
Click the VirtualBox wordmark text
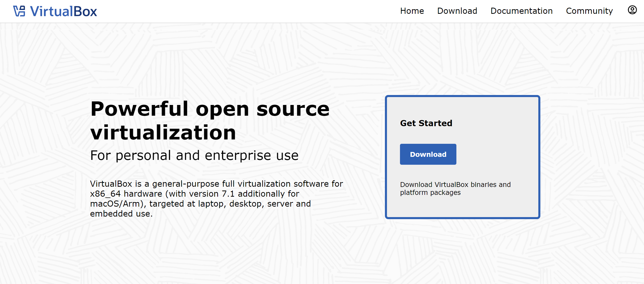[63, 11]
